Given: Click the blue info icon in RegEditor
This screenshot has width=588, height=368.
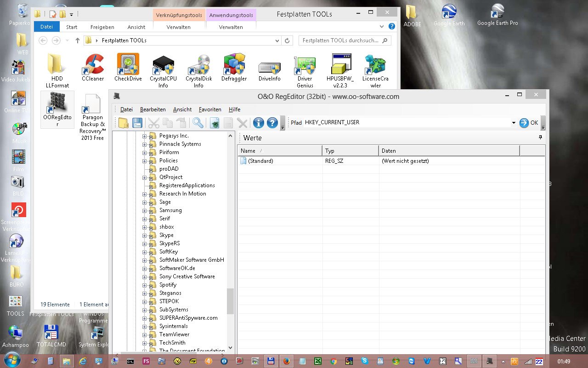Looking at the screenshot, I should coord(259,123).
